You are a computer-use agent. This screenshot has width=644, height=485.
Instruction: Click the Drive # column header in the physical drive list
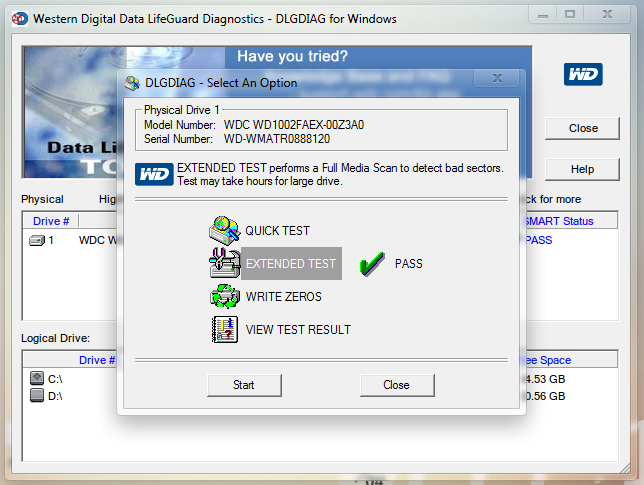51,221
